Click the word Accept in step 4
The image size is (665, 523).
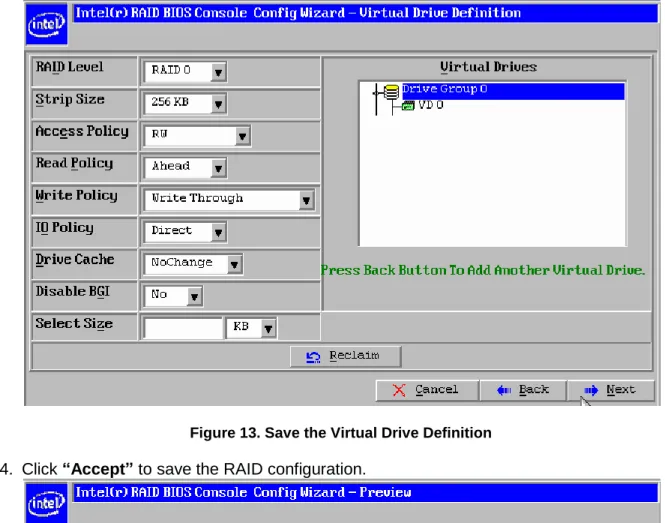click(98, 469)
